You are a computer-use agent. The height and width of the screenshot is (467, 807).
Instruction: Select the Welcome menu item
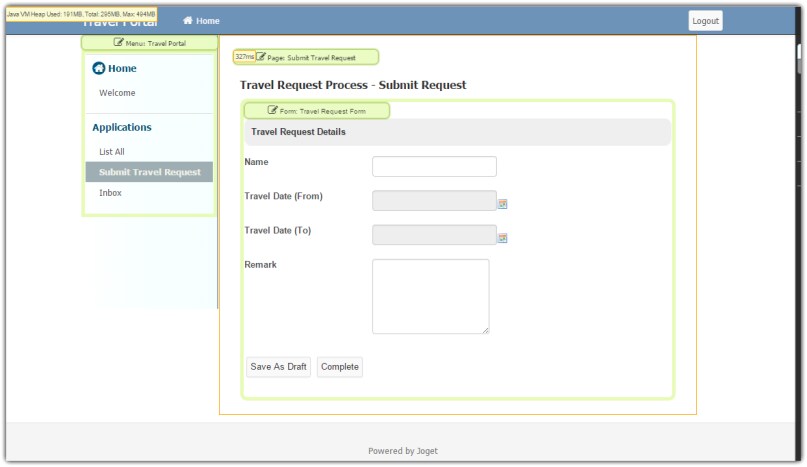tap(117, 93)
